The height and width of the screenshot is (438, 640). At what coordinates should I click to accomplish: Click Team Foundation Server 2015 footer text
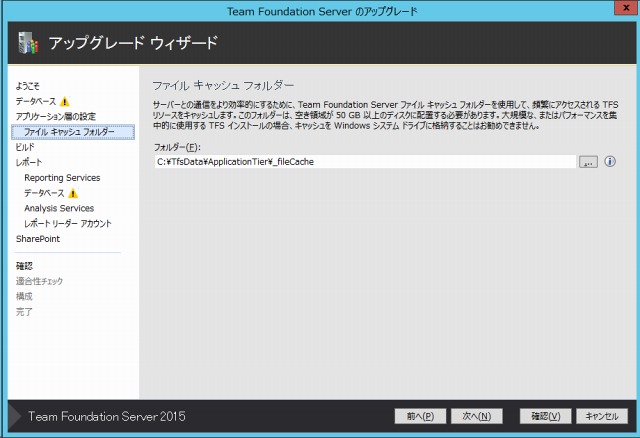(107, 416)
